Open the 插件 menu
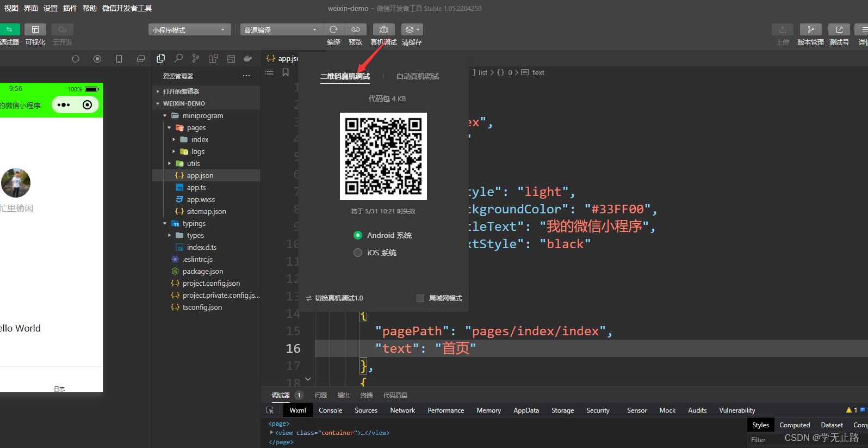Image resolution: width=868 pixels, height=448 pixels. coord(70,8)
